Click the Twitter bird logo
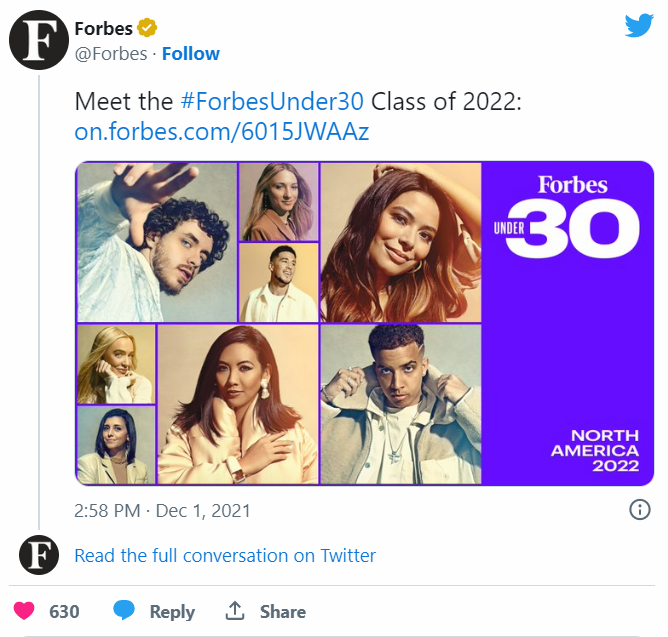This screenshot has height=637, width=668. (638, 25)
